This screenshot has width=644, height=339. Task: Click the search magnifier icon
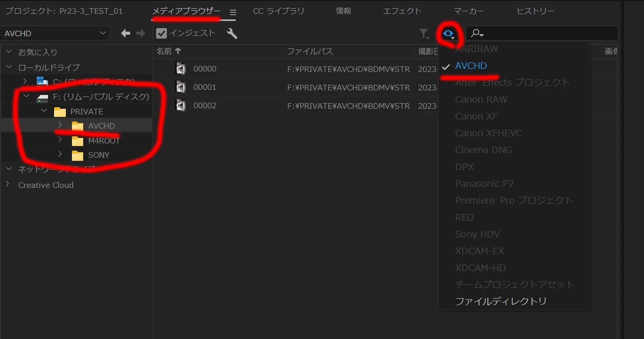point(477,34)
